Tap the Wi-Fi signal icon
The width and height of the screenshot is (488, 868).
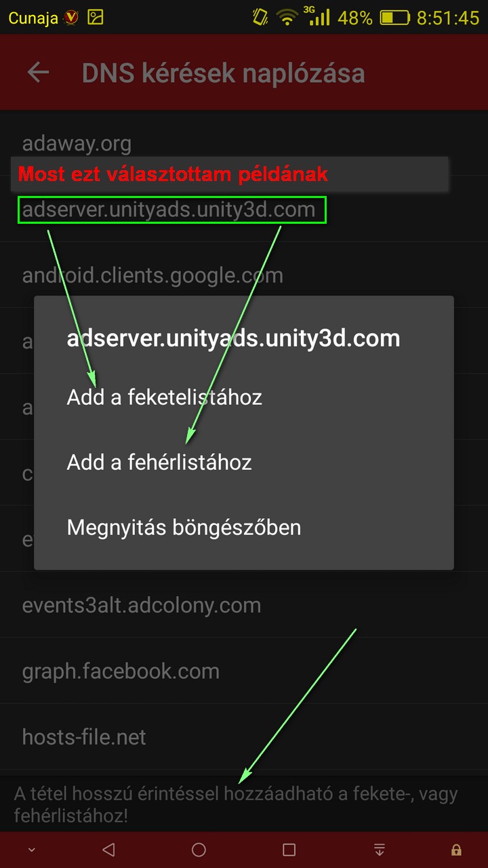pos(288,18)
